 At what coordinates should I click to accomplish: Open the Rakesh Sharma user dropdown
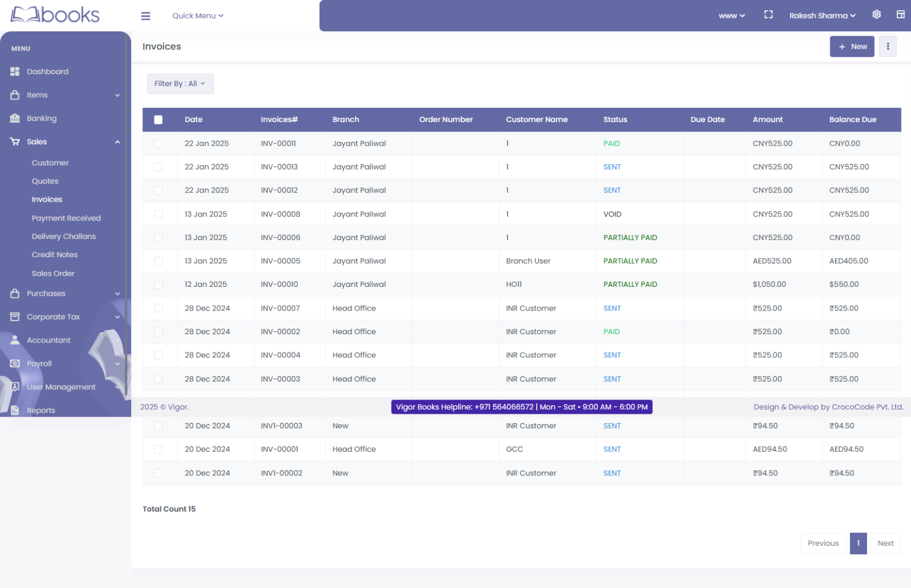(822, 15)
